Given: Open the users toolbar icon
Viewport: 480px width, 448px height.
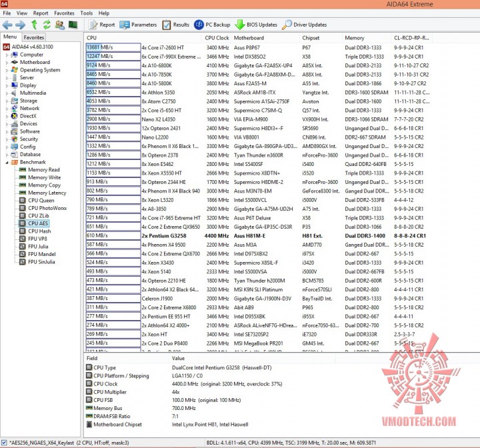Looking at the screenshot, I should tap(60, 25).
